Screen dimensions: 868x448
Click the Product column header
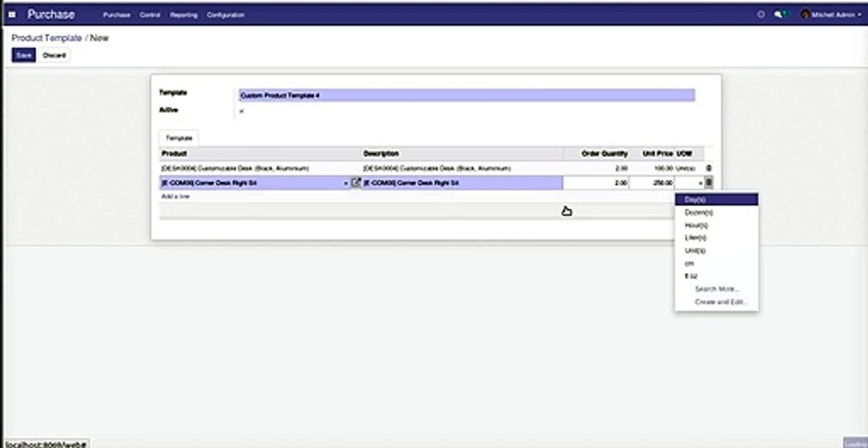click(x=261, y=154)
